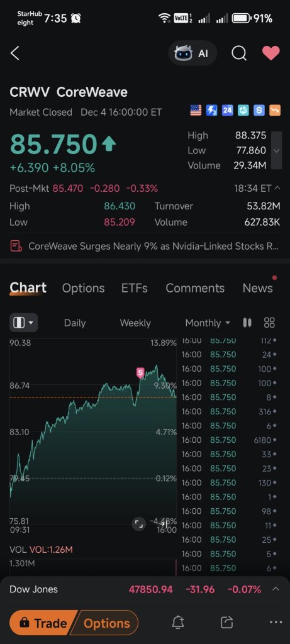Switch to the Options tab
Screen dimensions: 290x644
84,288
